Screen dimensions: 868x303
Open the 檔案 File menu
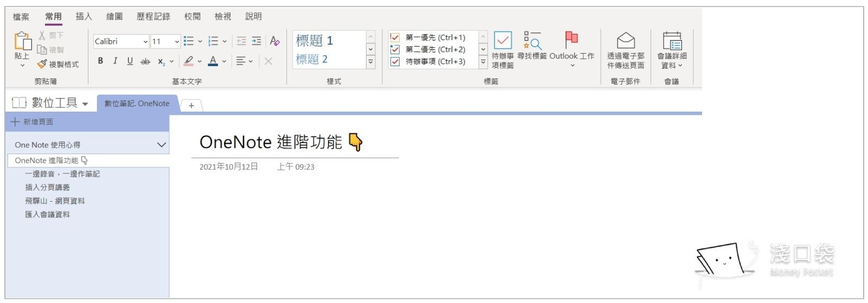coord(21,17)
